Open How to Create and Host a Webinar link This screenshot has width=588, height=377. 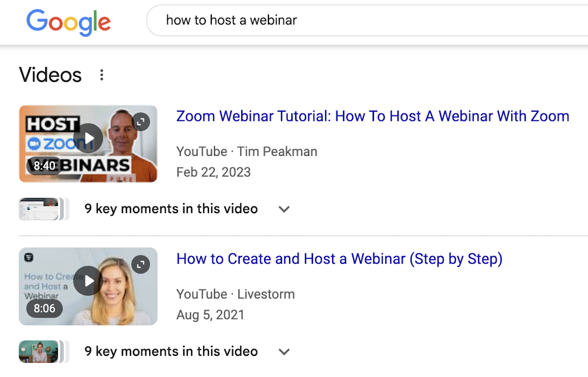pyautogui.click(x=339, y=259)
